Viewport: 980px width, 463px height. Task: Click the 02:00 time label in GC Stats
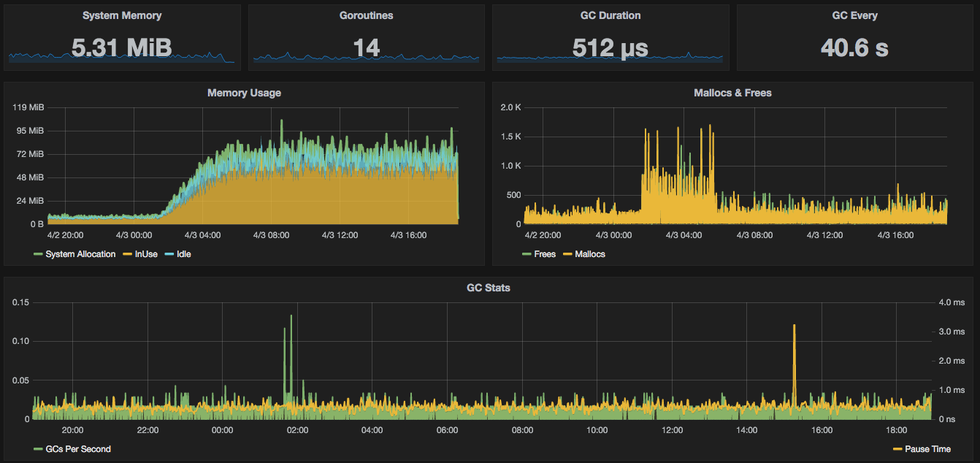[297, 430]
